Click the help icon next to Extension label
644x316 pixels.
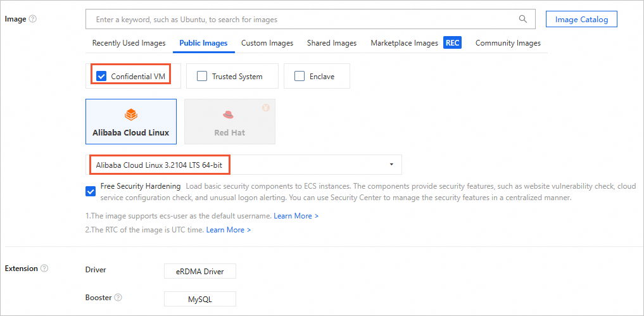coord(44,269)
